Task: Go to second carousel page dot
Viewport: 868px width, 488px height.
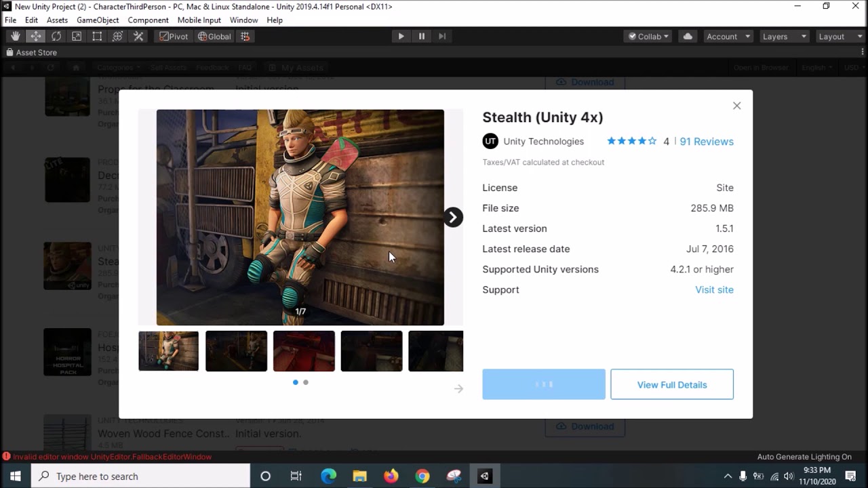Action: click(x=306, y=382)
